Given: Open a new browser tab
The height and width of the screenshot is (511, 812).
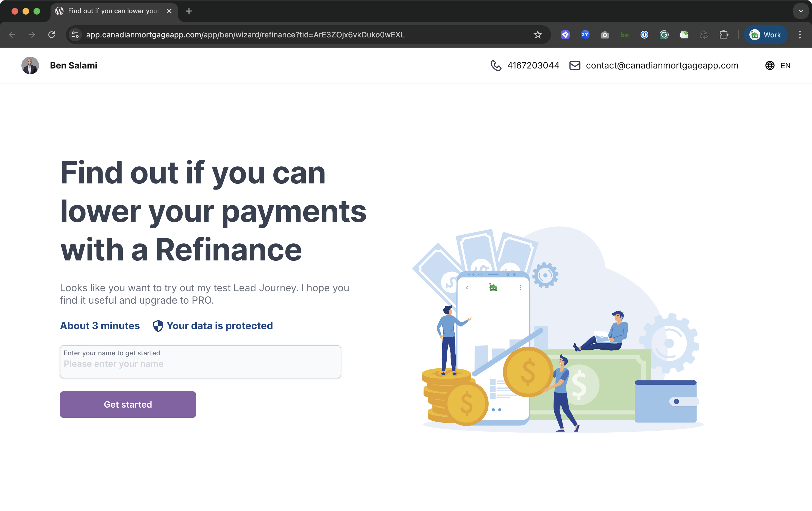Looking at the screenshot, I should click(x=189, y=11).
